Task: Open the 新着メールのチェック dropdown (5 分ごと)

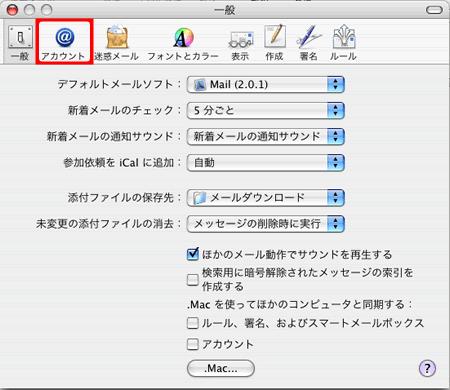Action: (266, 110)
